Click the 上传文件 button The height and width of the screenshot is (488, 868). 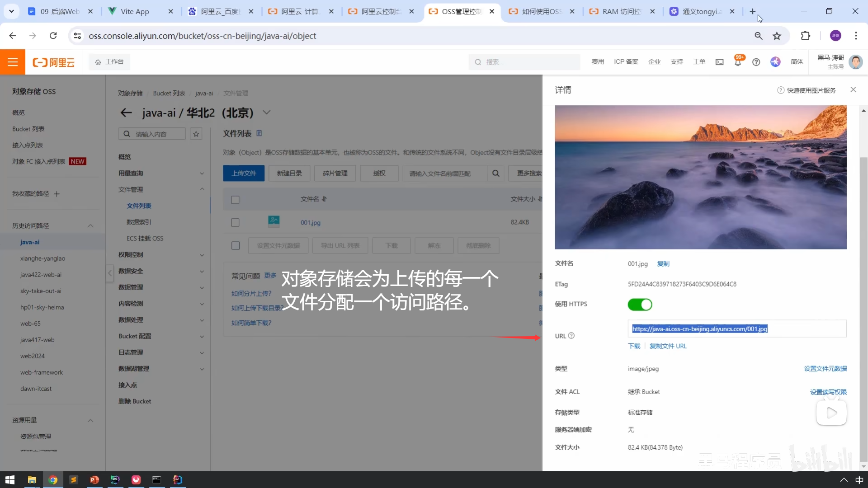coord(244,173)
